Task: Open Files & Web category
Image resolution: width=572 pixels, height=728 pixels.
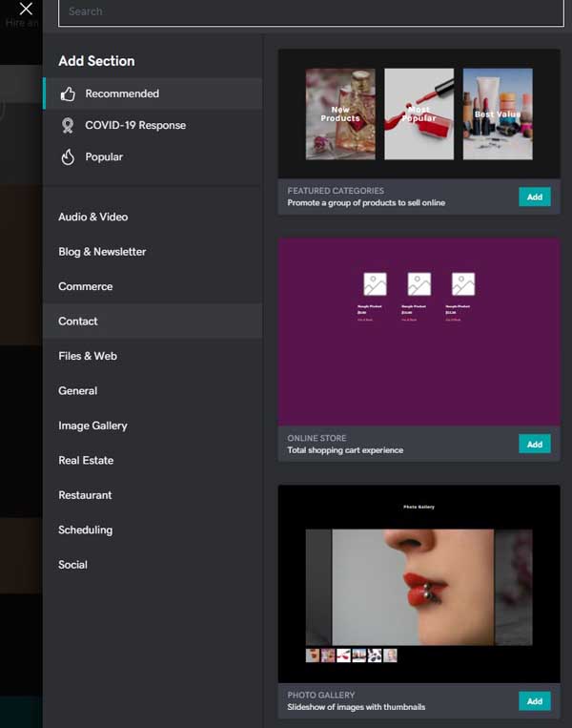Action: pyautogui.click(x=88, y=356)
